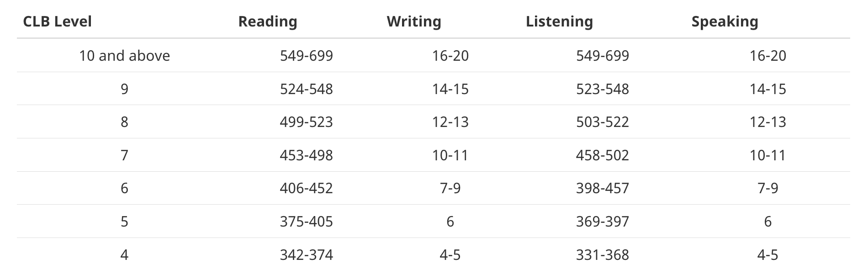Screen dimensions: 868x280
Task: Click Listening score 503-522
Action: [x=603, y=122]
